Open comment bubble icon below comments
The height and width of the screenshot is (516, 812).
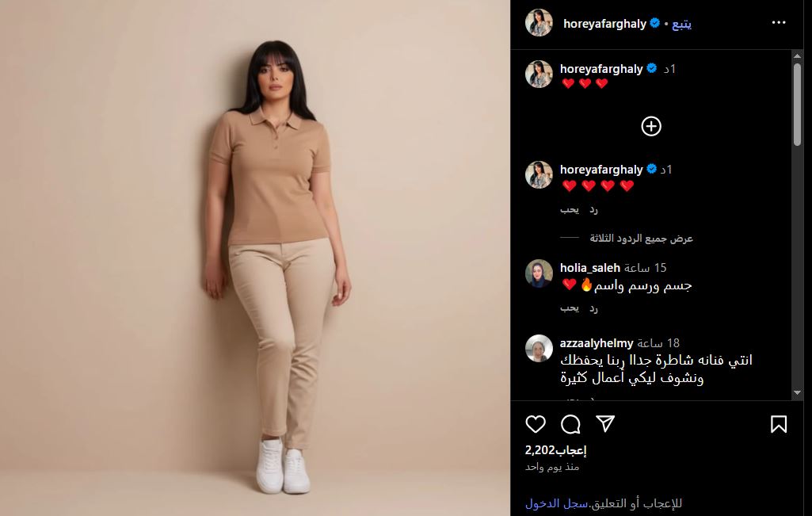pos(570,424)
